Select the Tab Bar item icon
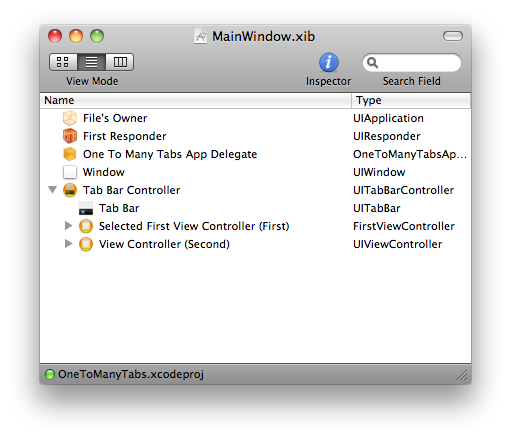This screenshot has width=511, height=439. tap(86, 208)
